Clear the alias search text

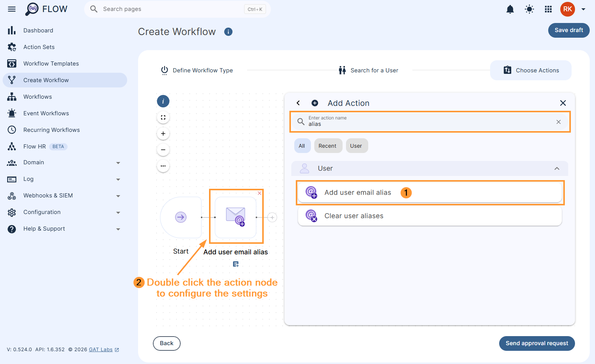[558, 122]
